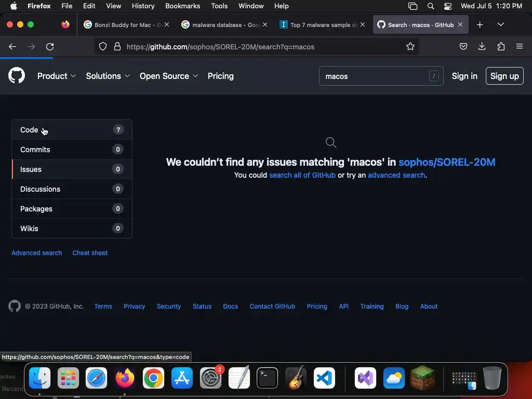Expand the Open Source dropdown menu
Viewport: 532px width, 399px height.
pos(169,76)
